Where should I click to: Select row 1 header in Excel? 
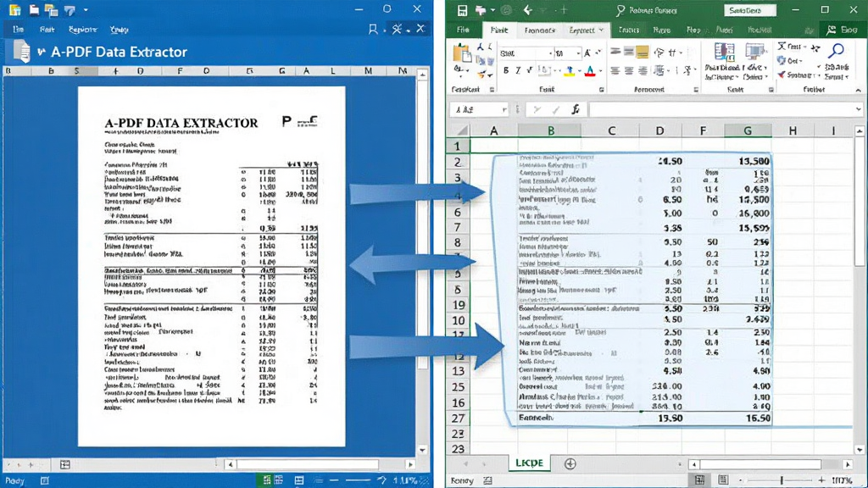(457, 146)
